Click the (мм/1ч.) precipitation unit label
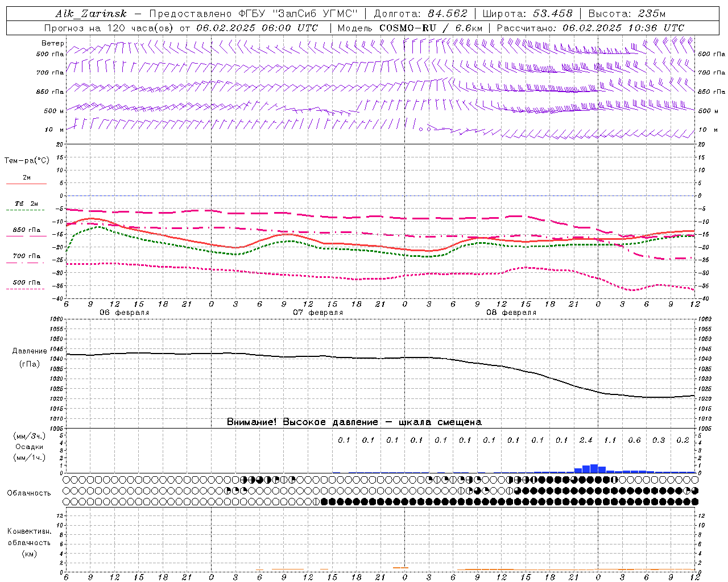This screenshot has height=582, width=728. (29, 458)
